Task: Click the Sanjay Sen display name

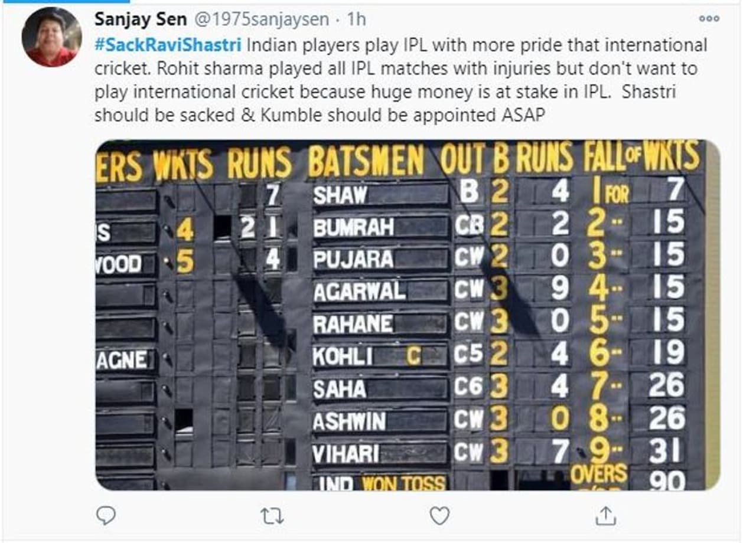Action: [x=141, y=19]
